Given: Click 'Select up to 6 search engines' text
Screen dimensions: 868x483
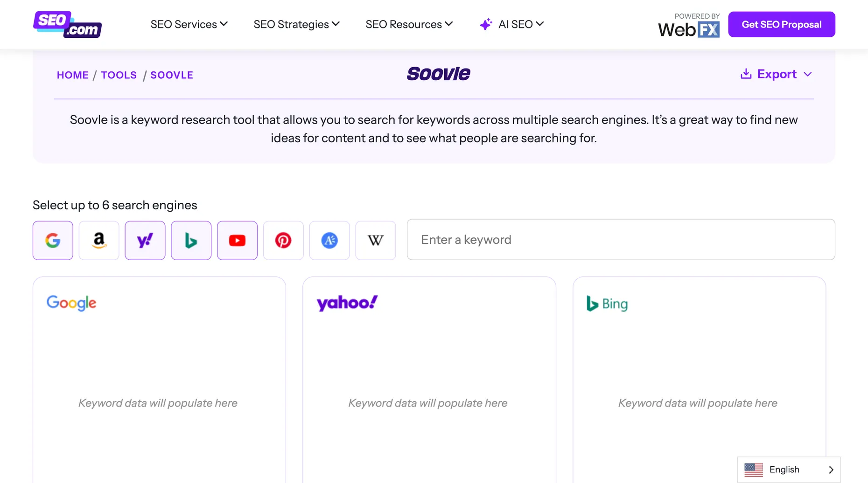Looking at the screenshot, I should [115, 205].
